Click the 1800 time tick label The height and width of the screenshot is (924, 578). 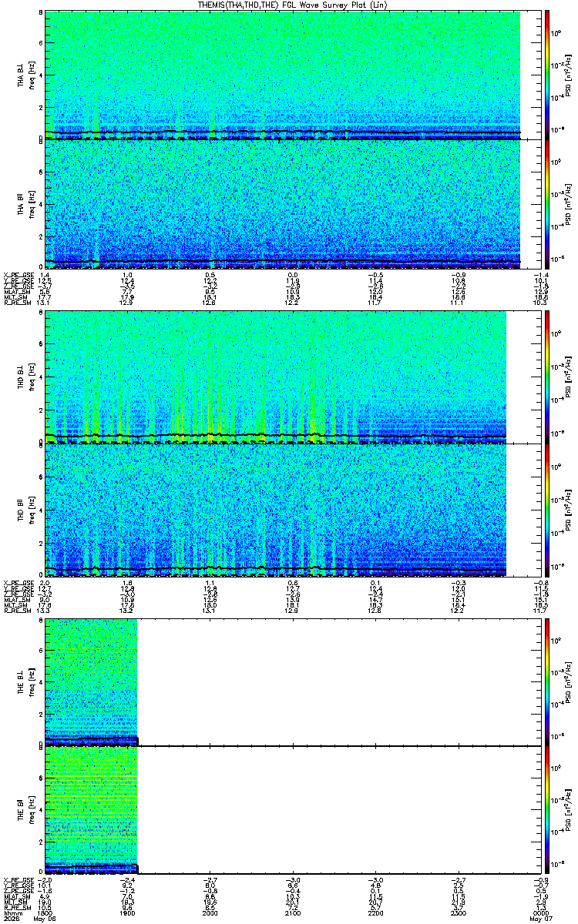[46, 912]
